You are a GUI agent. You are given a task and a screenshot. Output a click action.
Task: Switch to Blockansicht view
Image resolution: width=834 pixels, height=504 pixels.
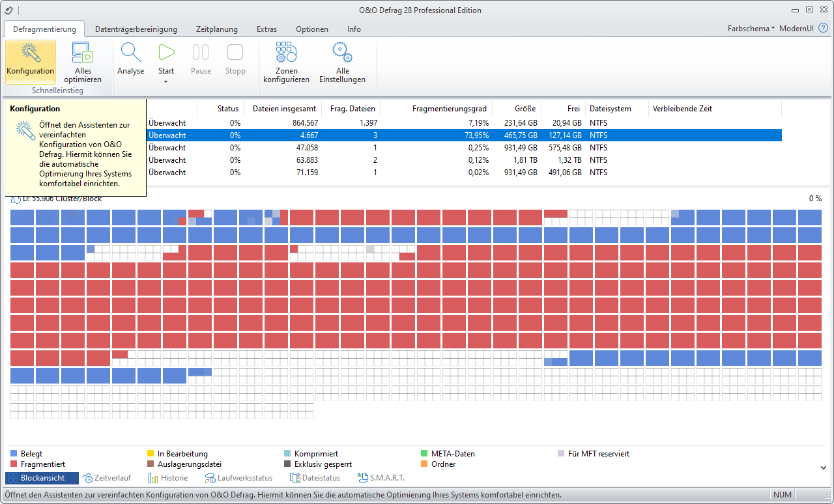42,478
